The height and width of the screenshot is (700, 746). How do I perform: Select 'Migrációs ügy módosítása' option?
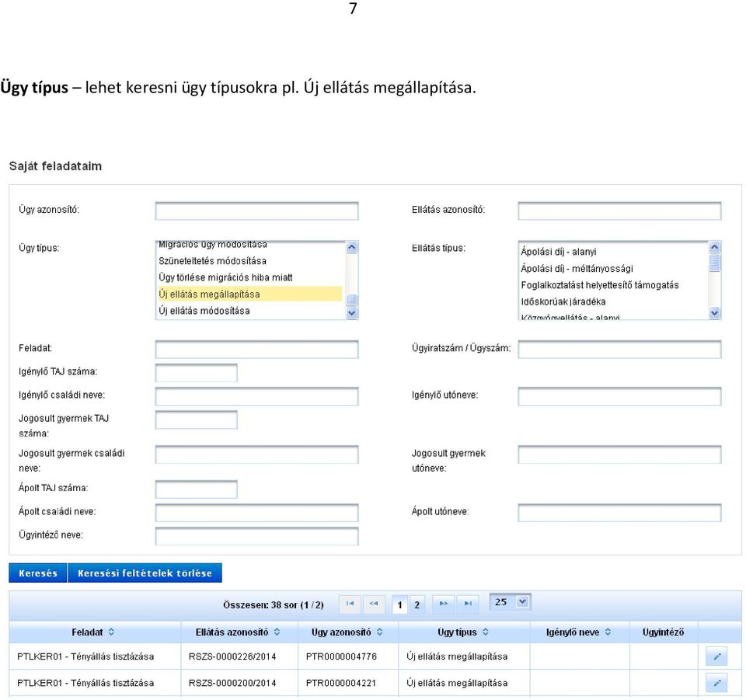[x=249, y=246]
